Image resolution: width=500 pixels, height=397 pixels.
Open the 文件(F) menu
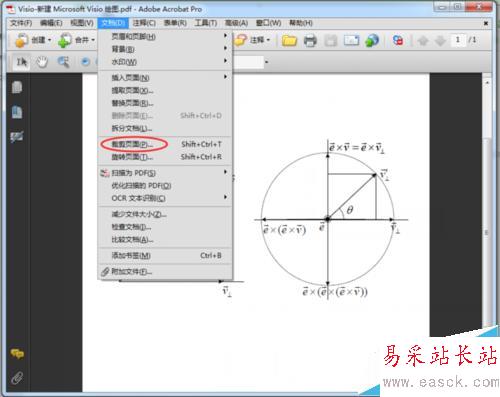(21, 23)
